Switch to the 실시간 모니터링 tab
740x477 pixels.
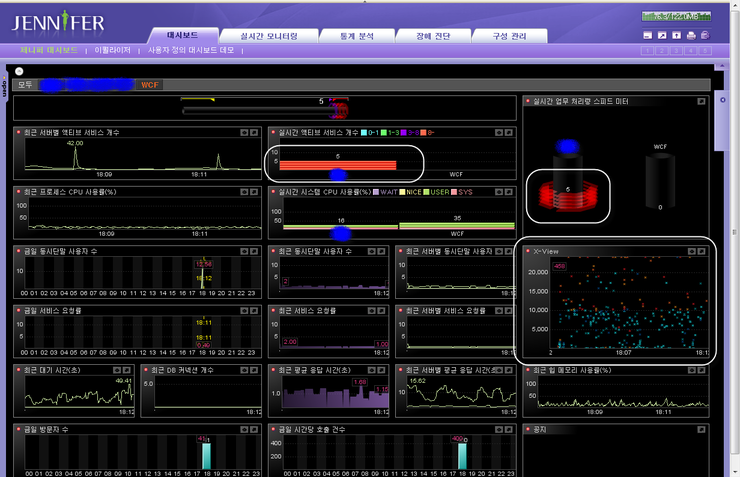[x=269, y=36]
